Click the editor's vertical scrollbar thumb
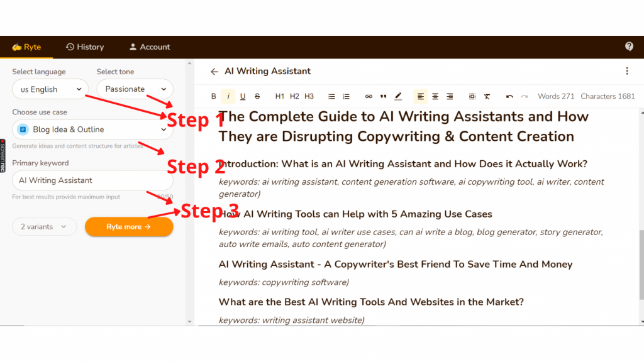Viewport: 644px width, 362px height. tap(641, 265)
